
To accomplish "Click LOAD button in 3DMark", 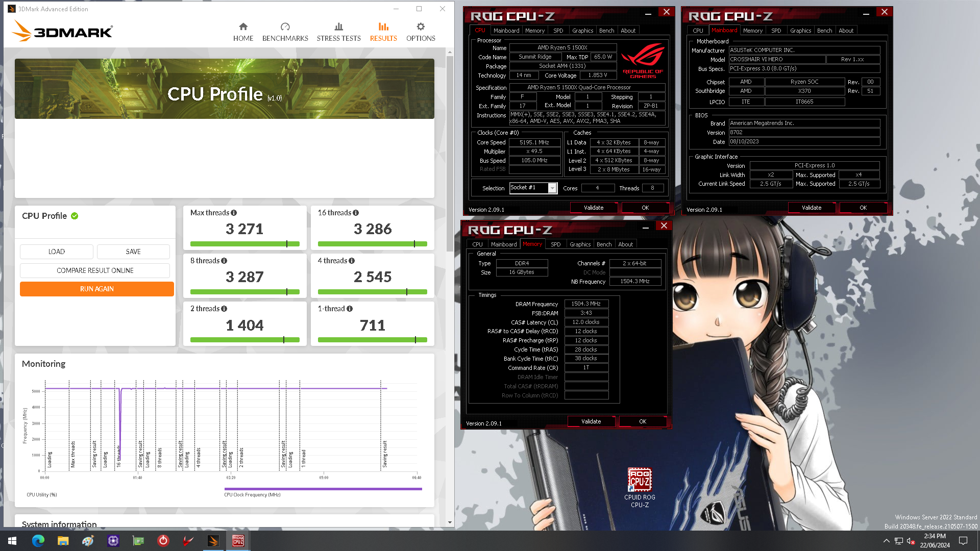I will point(56,252).
